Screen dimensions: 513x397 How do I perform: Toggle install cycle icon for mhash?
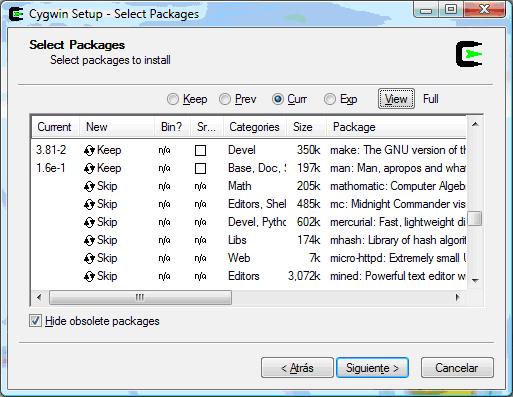point(89,240)
